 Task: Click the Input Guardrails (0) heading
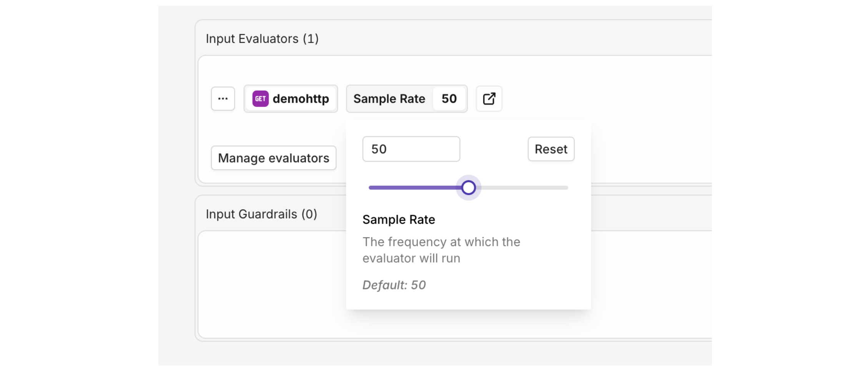(x=261, y=214)
